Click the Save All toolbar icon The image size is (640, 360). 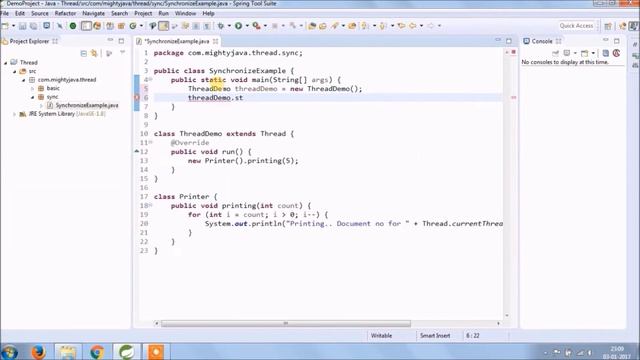click(x=33, y=26)
